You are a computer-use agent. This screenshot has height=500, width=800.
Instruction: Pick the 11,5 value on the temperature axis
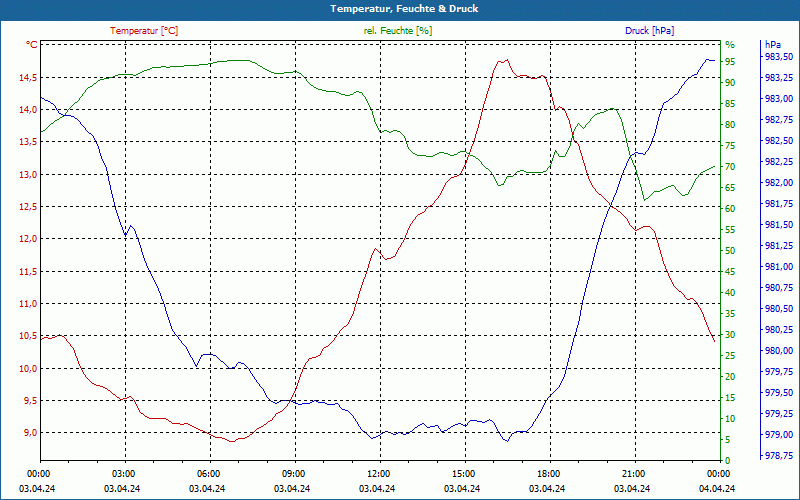click(28, 271)
